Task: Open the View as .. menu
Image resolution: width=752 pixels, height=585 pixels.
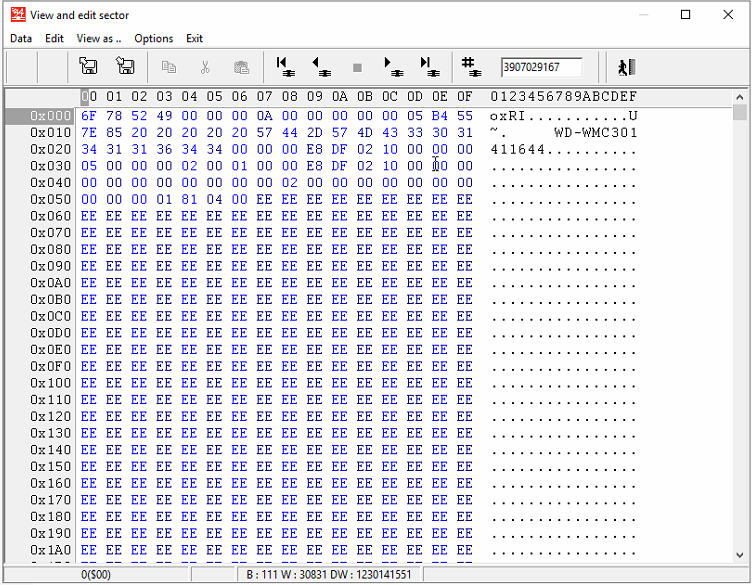Action: click(x=99, y=38)
